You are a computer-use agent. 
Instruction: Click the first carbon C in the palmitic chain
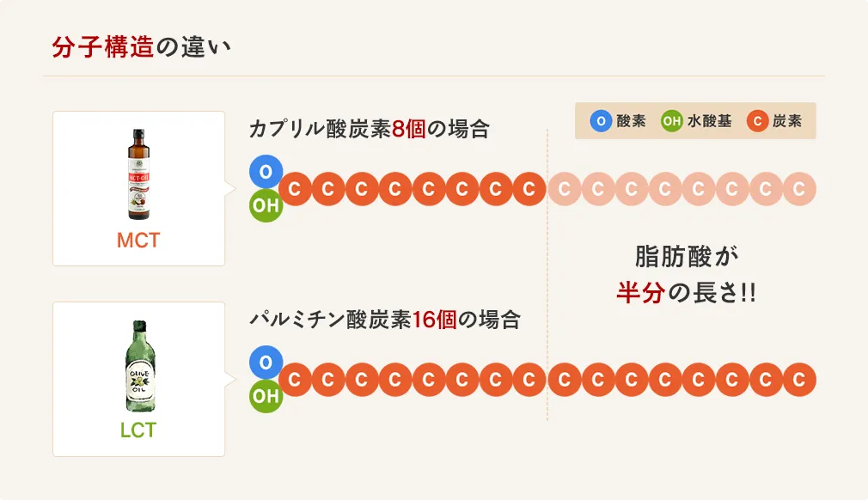(295, 379)
